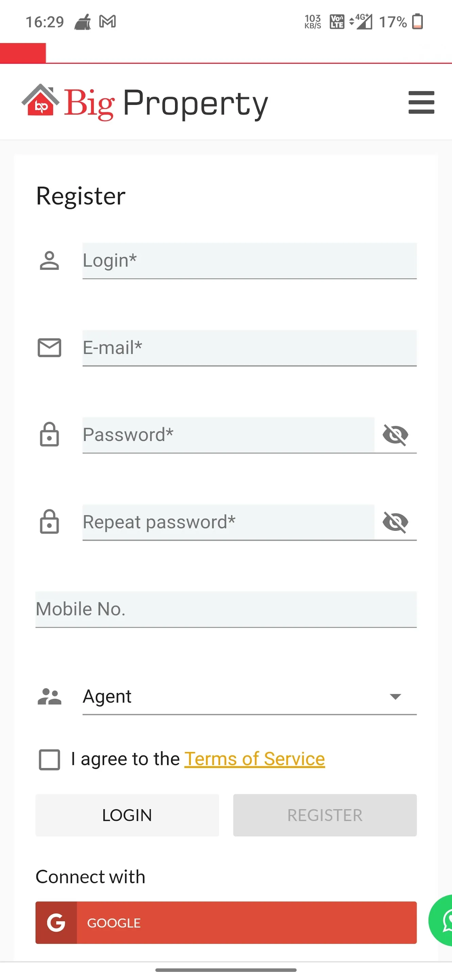This screenshot has width=452, height=980.
Task: Check the agree to Terms checkbox
Action: tap(49, 760)
